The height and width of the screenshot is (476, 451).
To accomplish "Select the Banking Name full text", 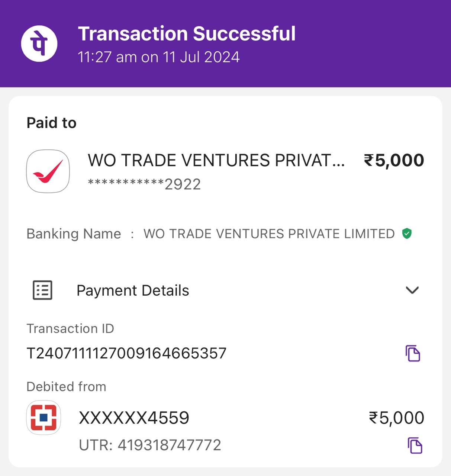I will tap(269, 234).
